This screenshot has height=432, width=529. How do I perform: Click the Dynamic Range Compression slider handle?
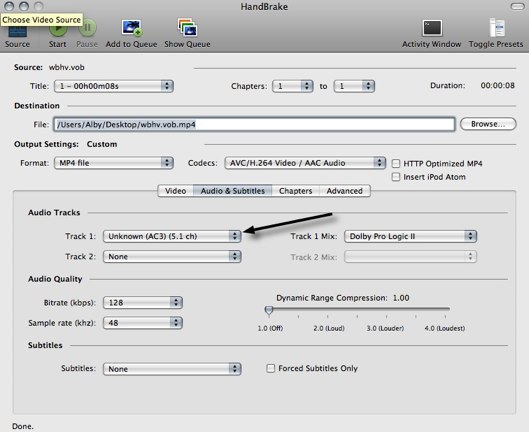pyautogui.click(x=269, y=310)
